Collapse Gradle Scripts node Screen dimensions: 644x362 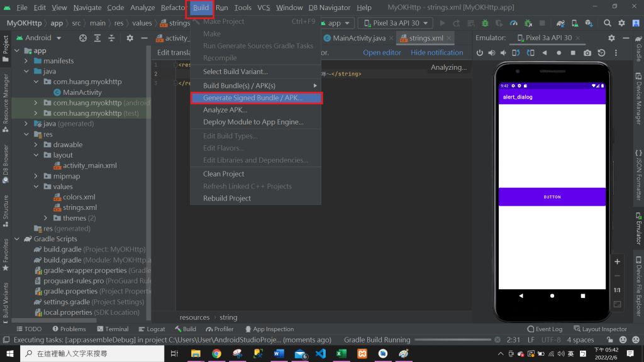click(17, 239)
